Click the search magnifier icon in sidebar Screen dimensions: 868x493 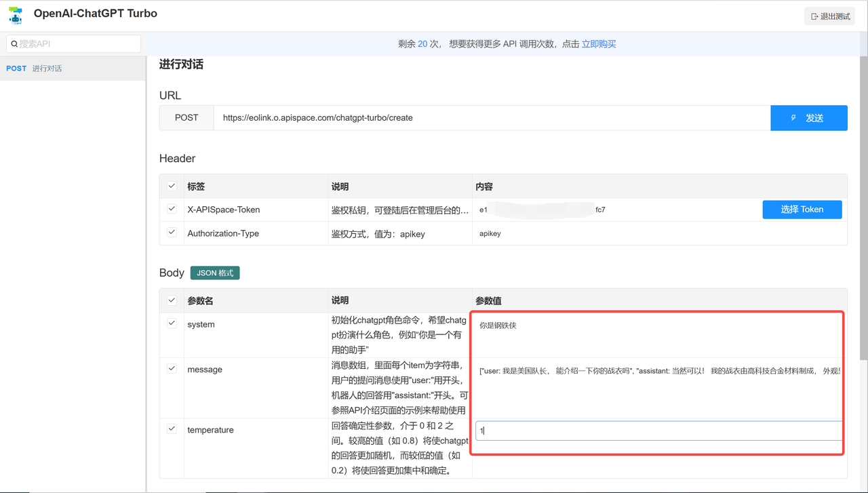[14, 44]
